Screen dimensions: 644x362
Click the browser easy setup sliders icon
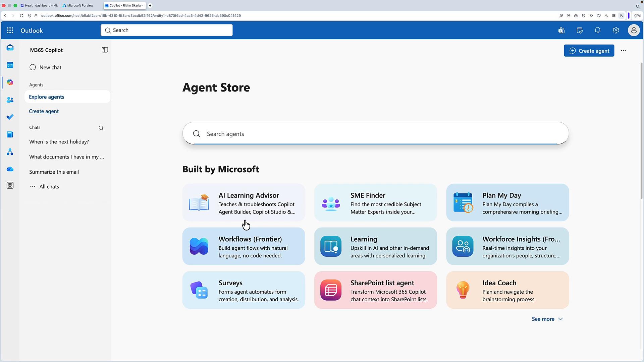pos(614,16)
